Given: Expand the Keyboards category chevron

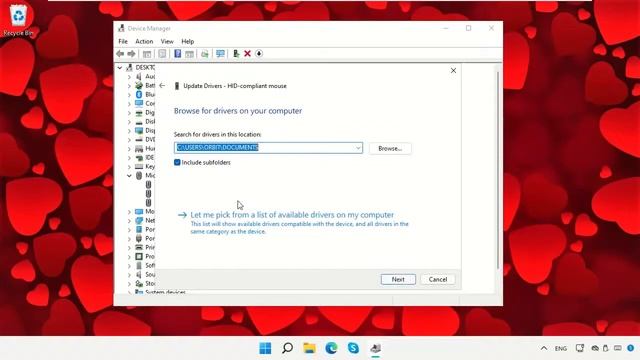Looking at the screenshot, I should pyautogui.click(x=129, y=167).
